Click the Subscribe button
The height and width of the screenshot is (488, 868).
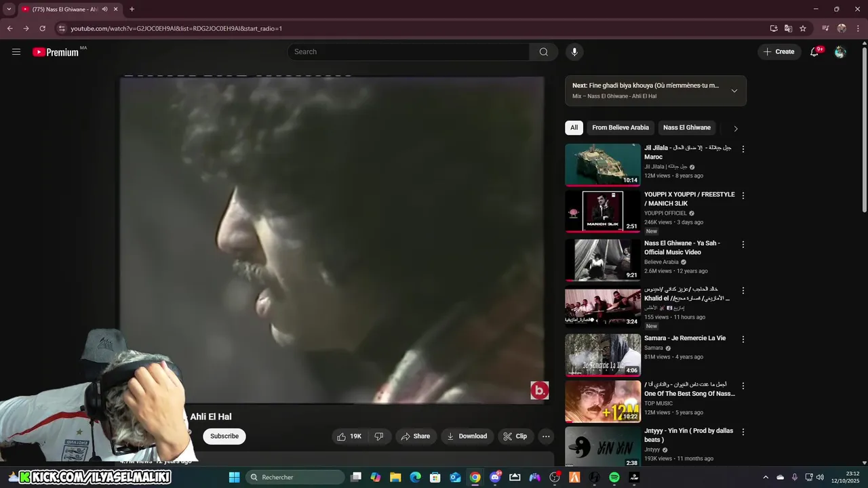pos(224,436)
